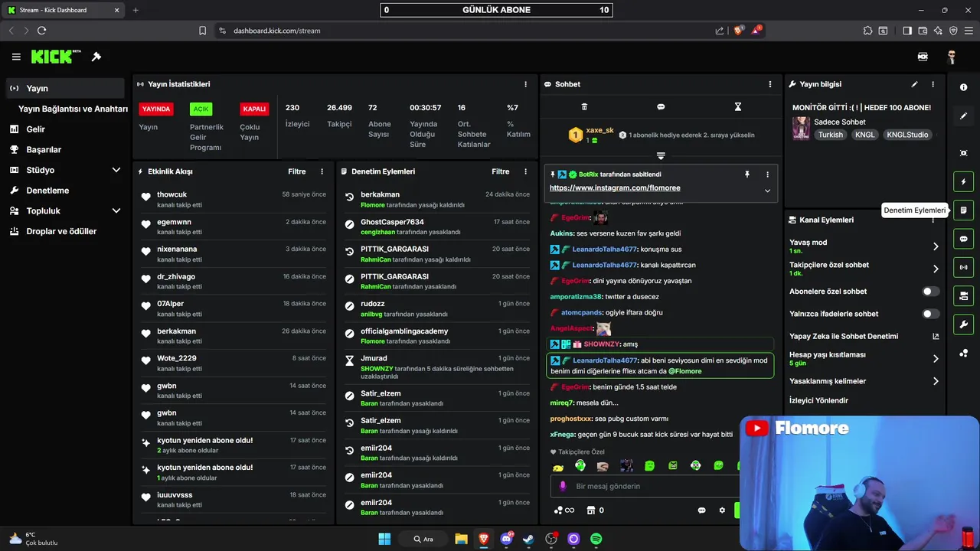Click the hourglass icon in Sohbet toolbar
Viewport: 980px width, 551px height.
tap(738, 107)
